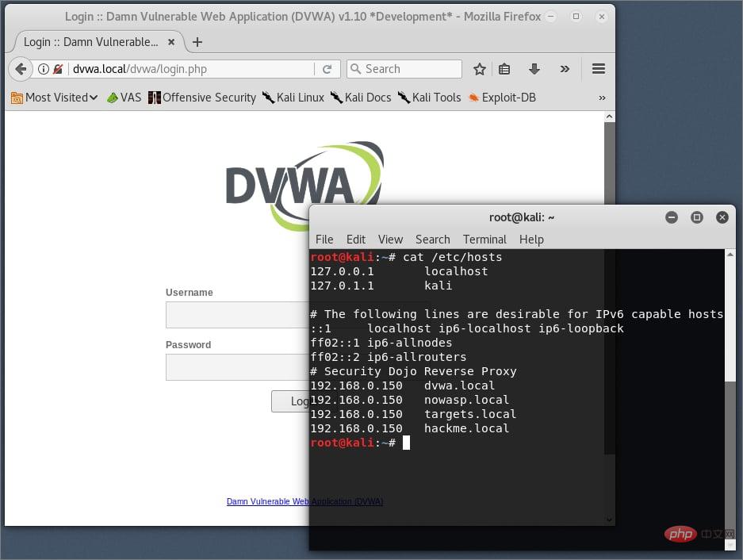Open the Terminal menu in terminal window
Screen dimensions: 743x560
[484, 240]
